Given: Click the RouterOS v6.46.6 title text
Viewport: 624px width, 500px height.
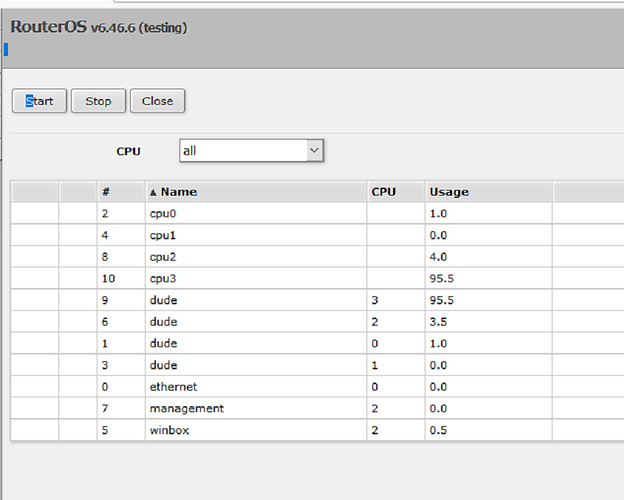Looking at the screenshot, I should (98, 28).
